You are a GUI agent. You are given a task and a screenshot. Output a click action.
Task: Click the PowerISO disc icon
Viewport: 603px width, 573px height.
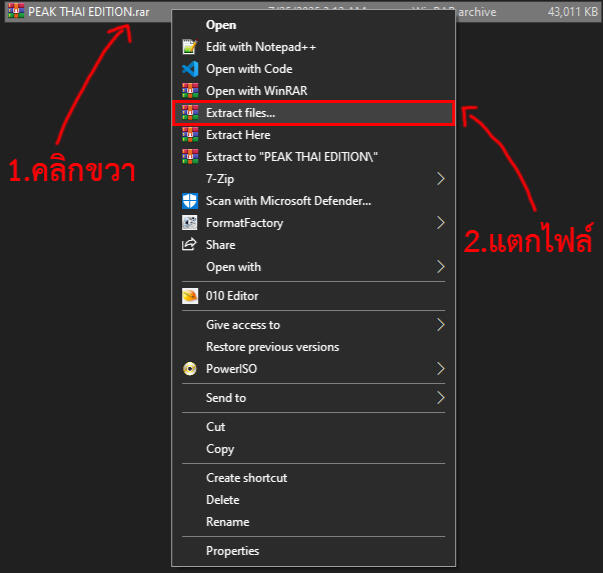(190, 369)
